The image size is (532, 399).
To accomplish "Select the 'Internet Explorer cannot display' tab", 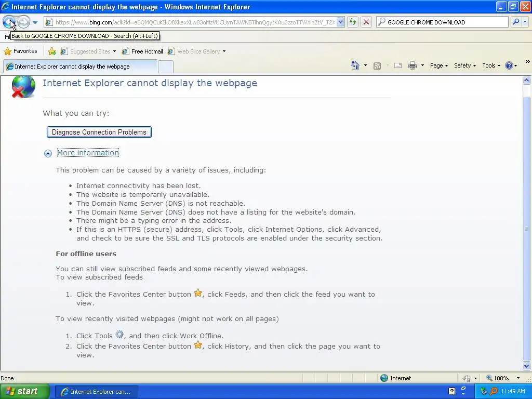I will 81,66.
